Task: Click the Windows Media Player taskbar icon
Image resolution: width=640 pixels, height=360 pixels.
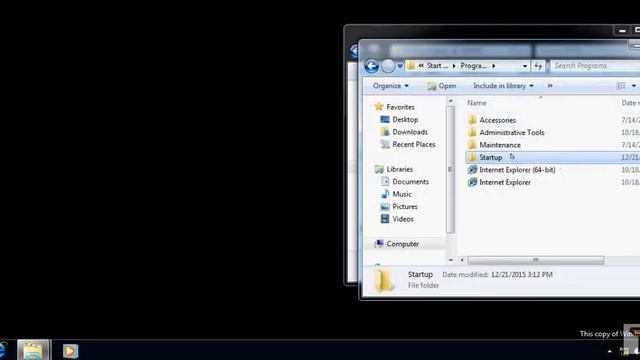Action: click(x=70, y=351)
